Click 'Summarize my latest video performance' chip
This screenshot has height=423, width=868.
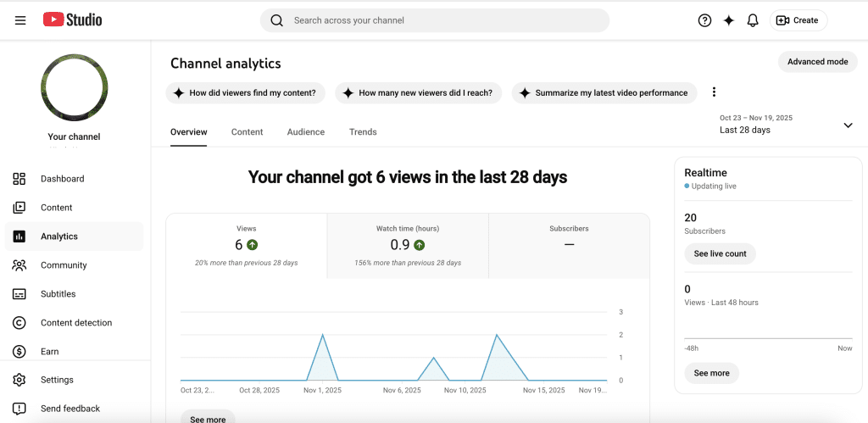(x=604, y=93)
